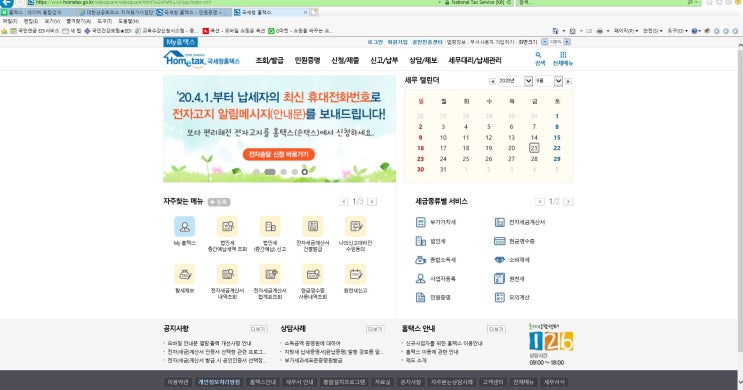
Task: Click the 법인세 service icon
Action: point(420,241)
